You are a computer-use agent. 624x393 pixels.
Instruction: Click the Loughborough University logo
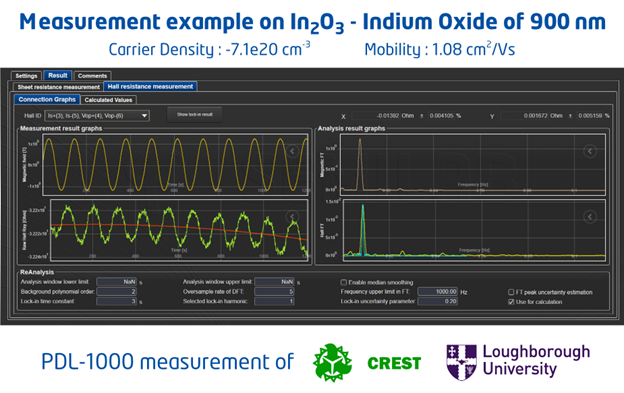518,362
